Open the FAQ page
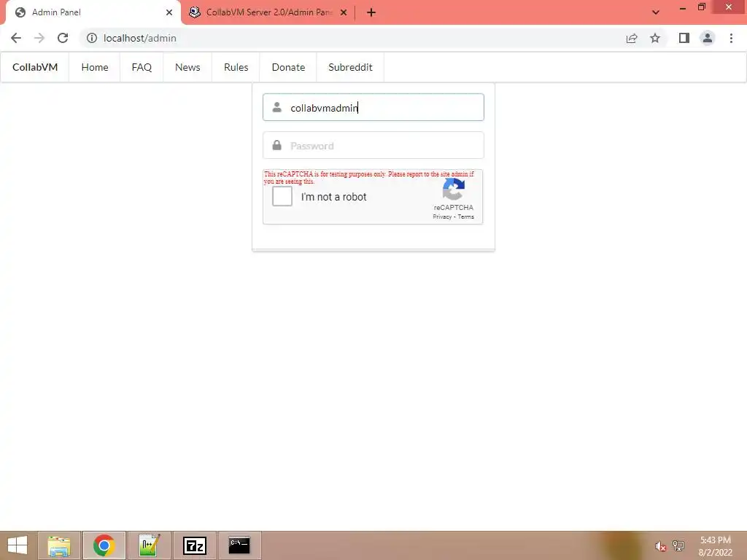Viewport: 747px width, 560px height. pyautogui.click(x=142, y=67)
